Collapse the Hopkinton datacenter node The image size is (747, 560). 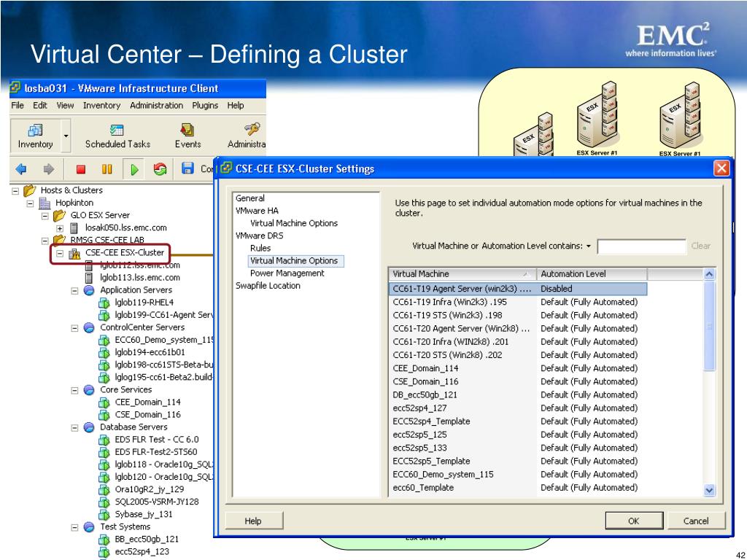tap(30, 203)
